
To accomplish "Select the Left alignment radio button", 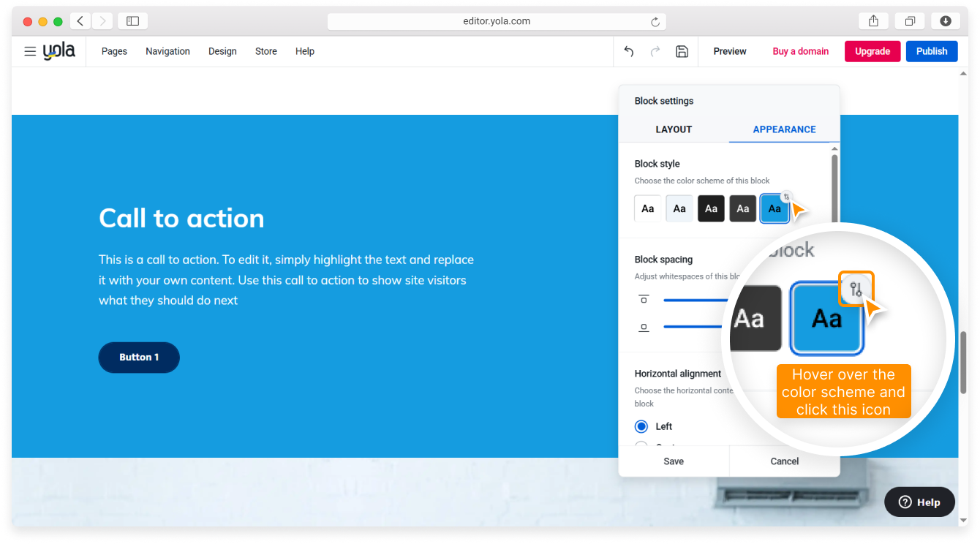I will [x=641, y=426].
